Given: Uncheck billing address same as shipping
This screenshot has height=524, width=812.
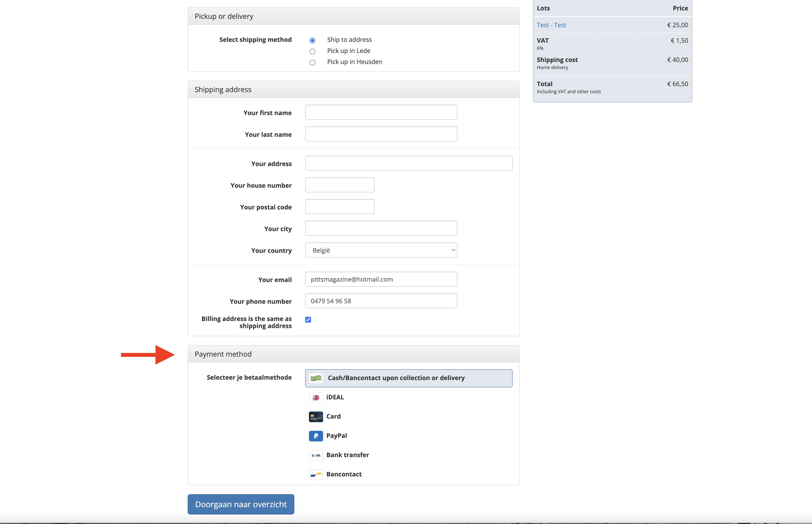Looking at the screenshot, I should click(308, 319).
